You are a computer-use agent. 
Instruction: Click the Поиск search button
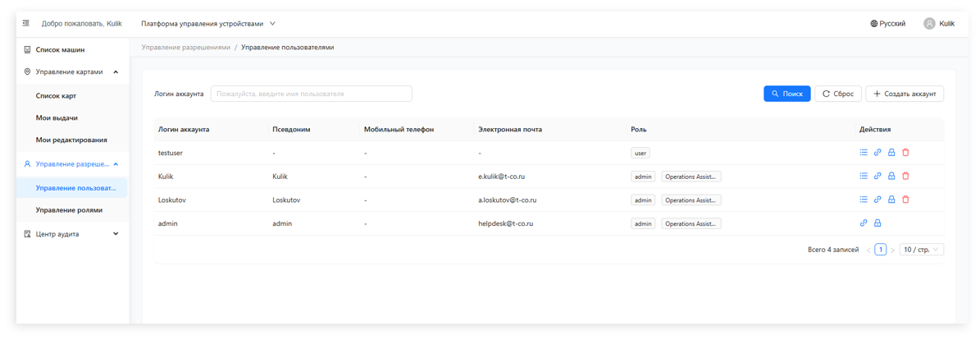tap(787, 94)
